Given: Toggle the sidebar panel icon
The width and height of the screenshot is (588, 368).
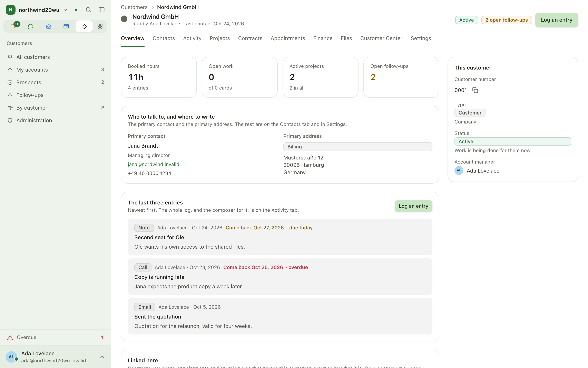Looking at the screenshot, I should pyautogui.click(x=101, y=10).
